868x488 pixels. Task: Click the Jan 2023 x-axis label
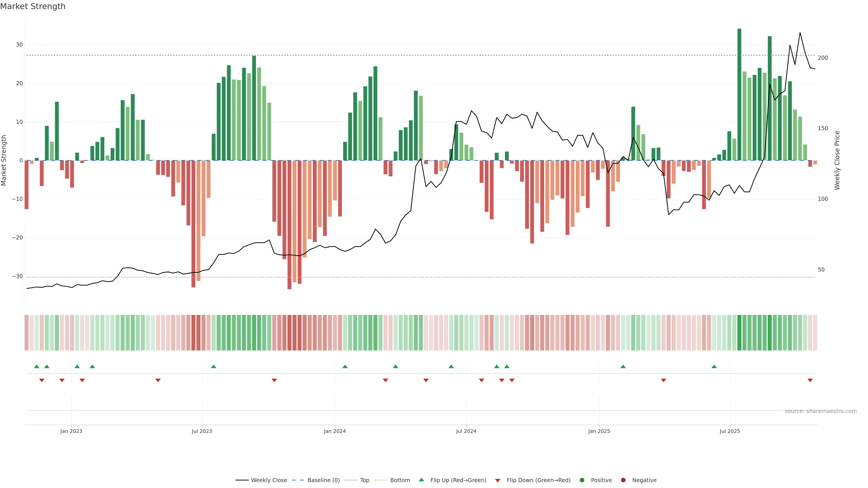pyautogui.click(x=71, y=431)
